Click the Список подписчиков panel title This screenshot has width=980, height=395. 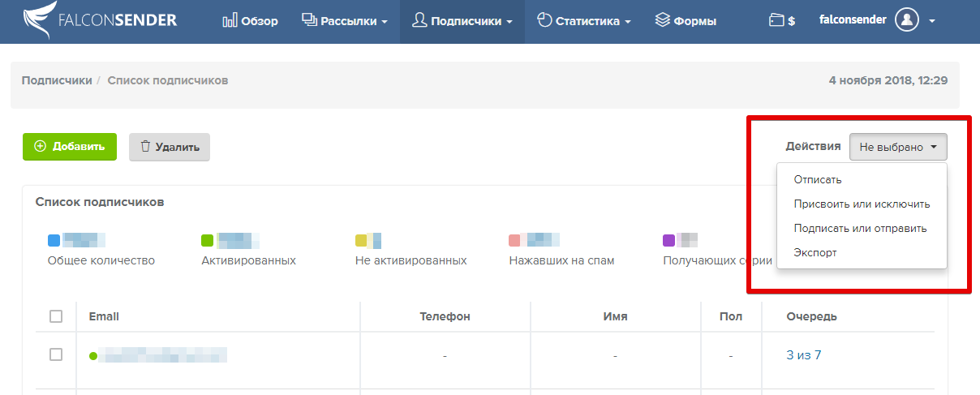click(100, 201)
